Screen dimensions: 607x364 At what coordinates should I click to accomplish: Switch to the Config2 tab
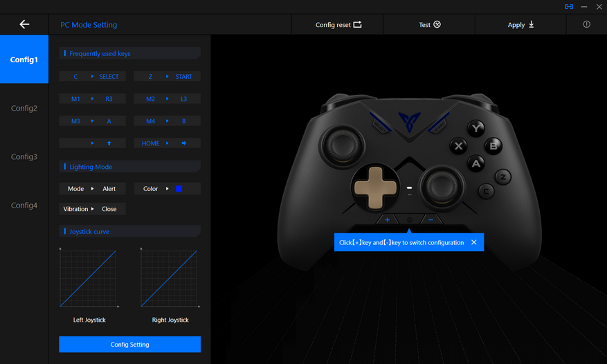click(24, 108)
